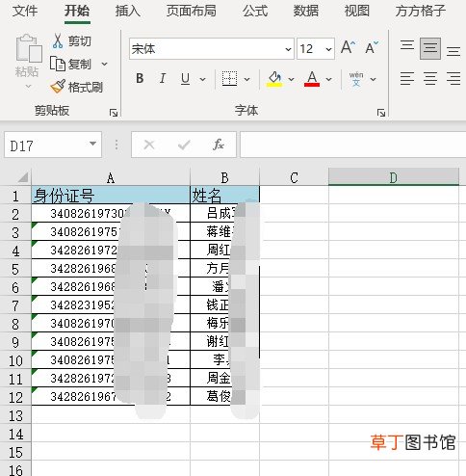466x476 pixels.
Task: Select row 1 header
Action: pos(15,196)
